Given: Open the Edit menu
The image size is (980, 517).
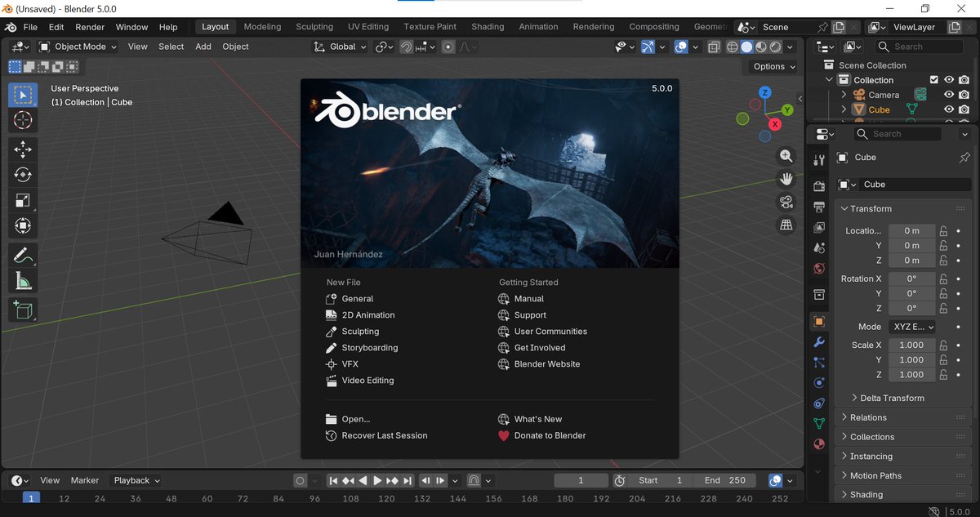Looking at the screenshot, I should coord(56,27).
